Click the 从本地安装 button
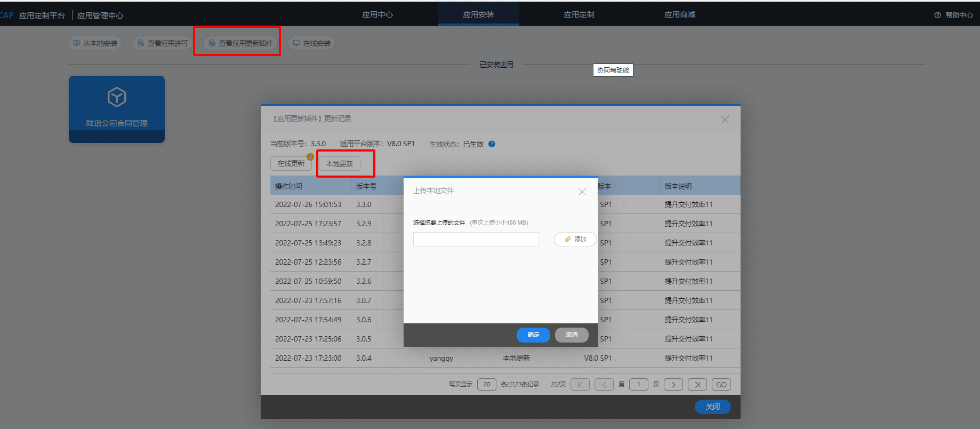 coord(95,43)
